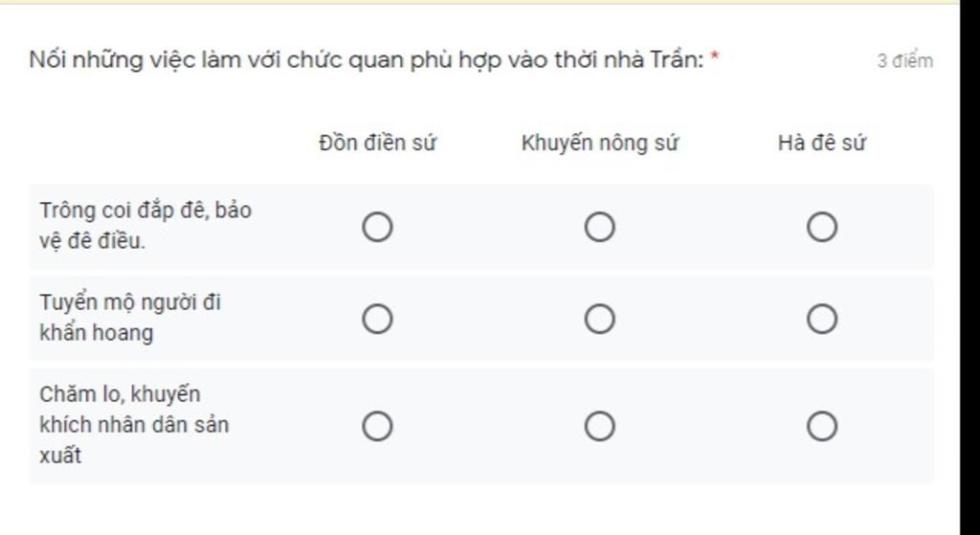Select Hà đê sứ for Chăm lo, khuyến khích row
980x535 pixels.
pos(822,426)
